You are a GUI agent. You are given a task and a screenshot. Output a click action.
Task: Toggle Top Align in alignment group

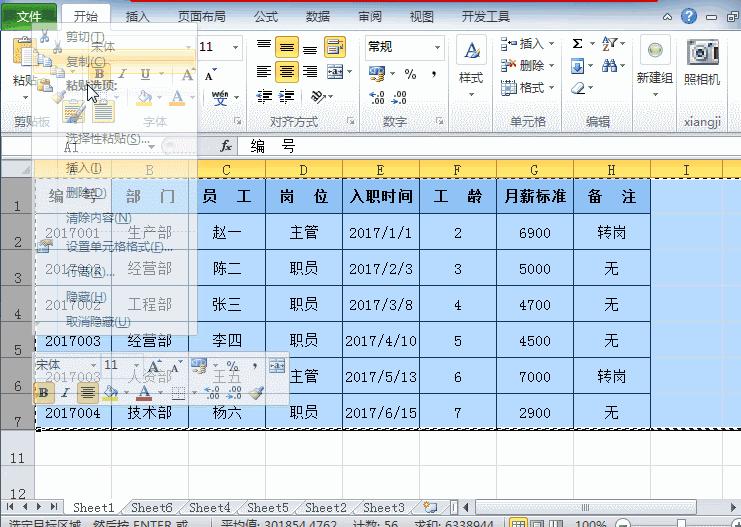pyautogui.click(x=264, y=46)
